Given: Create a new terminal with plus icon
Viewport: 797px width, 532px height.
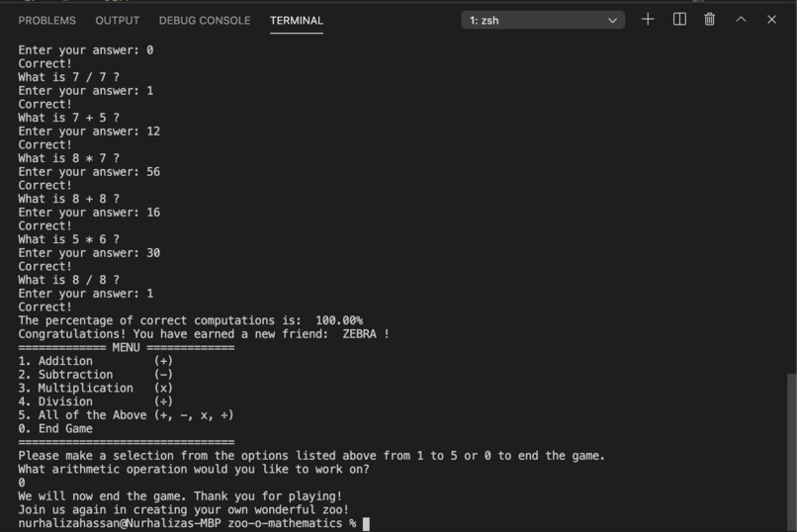Looking at the screenshot, I should click(648, 20).
